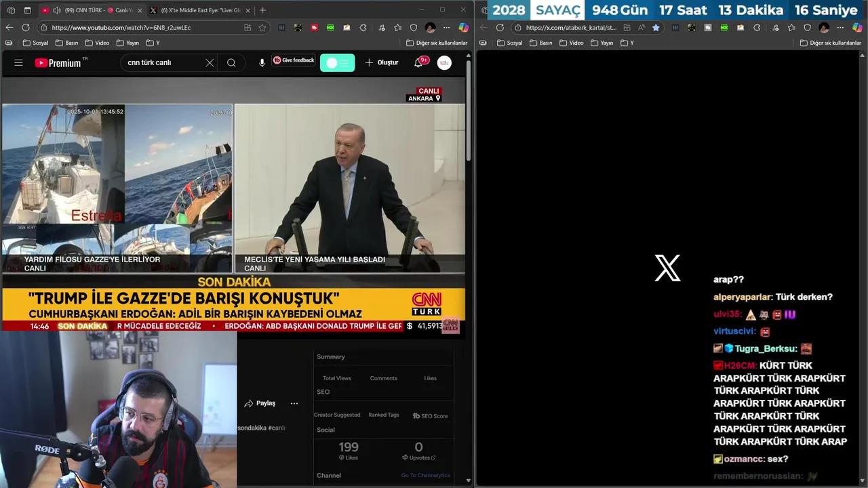868x488 pixels.
Task: Open the Oluştur create menu
Action: click(x=382, y=62)
